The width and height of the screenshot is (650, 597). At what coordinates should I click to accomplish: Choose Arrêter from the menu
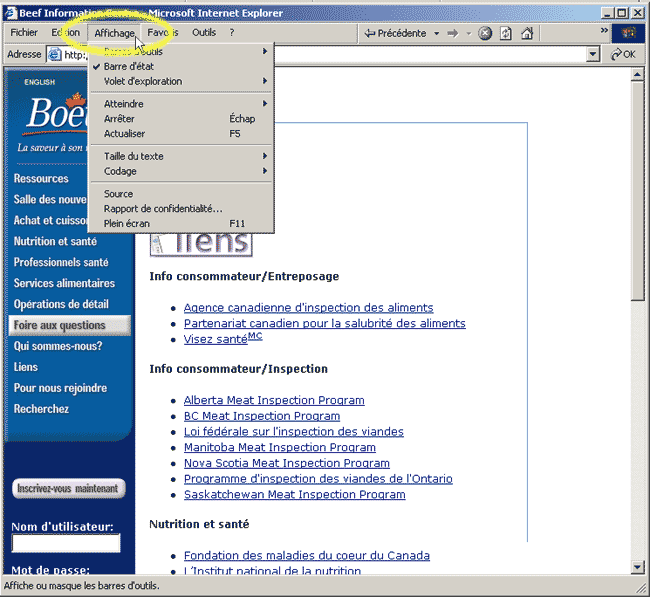pos(181,119)
